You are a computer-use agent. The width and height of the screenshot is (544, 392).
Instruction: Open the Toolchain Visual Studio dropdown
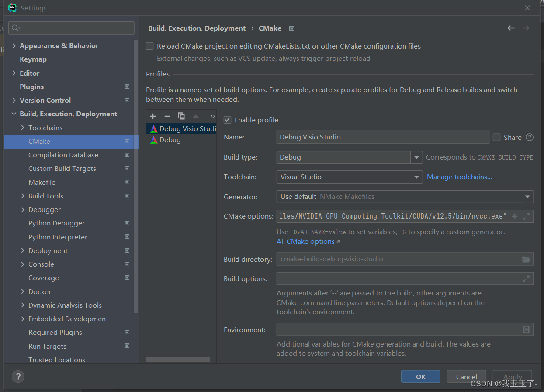[x=350, y=177]
